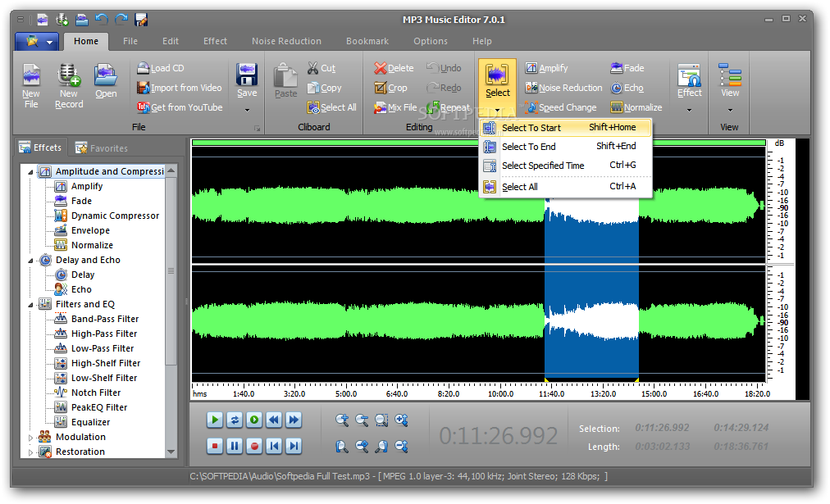Jump to end of track
Screen dimensions: 830x504
pos(294,446)
